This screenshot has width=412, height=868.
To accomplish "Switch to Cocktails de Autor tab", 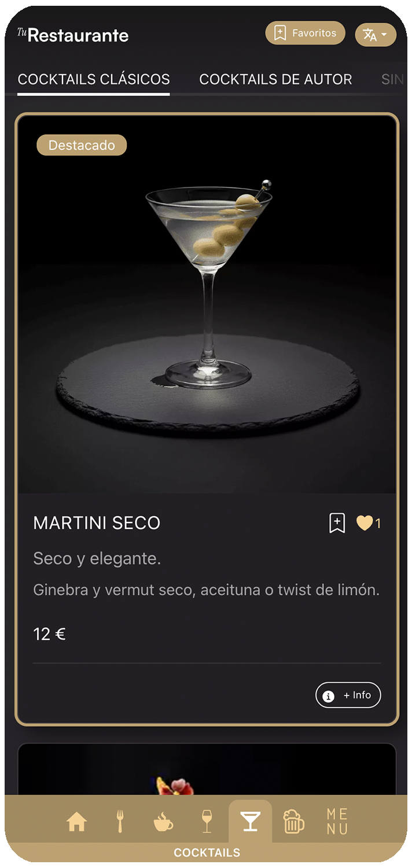I will [275, 79].
